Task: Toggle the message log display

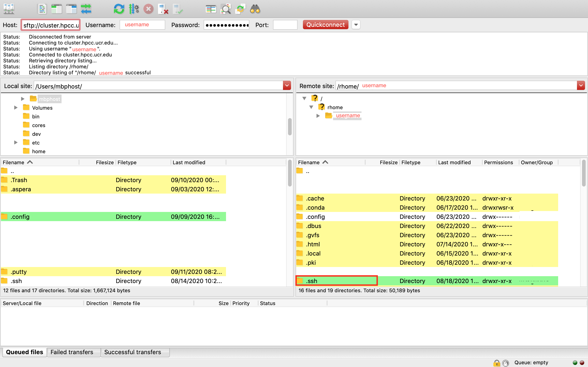Action: pyautogui.click(x=42, y=9)
